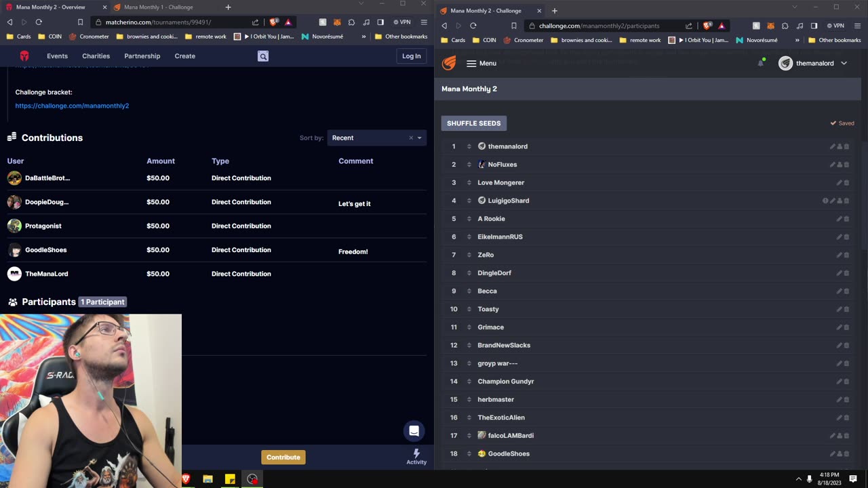The height and width of the screenshot is (488, 868).
Task: Click the user icon on themanalord row
Action: pos(840,146)
